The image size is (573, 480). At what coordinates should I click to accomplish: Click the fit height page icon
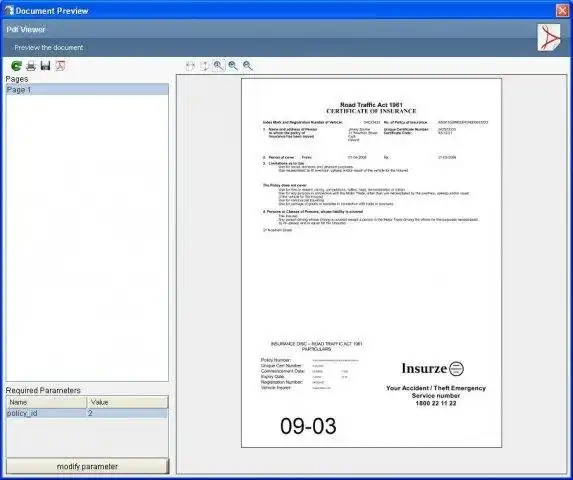[x=205, y=66]
